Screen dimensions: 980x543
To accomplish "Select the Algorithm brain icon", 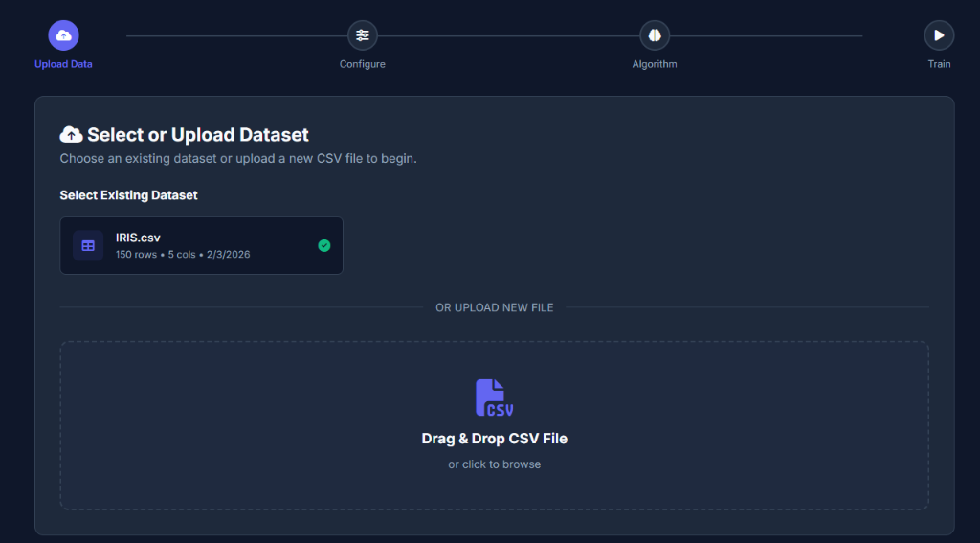I will click(655, 35).
